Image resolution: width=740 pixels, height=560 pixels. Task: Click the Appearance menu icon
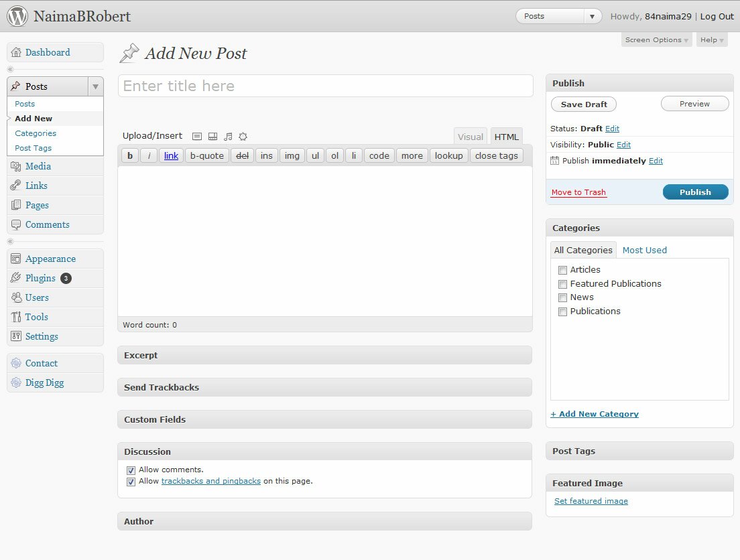(x=16, y=259)
